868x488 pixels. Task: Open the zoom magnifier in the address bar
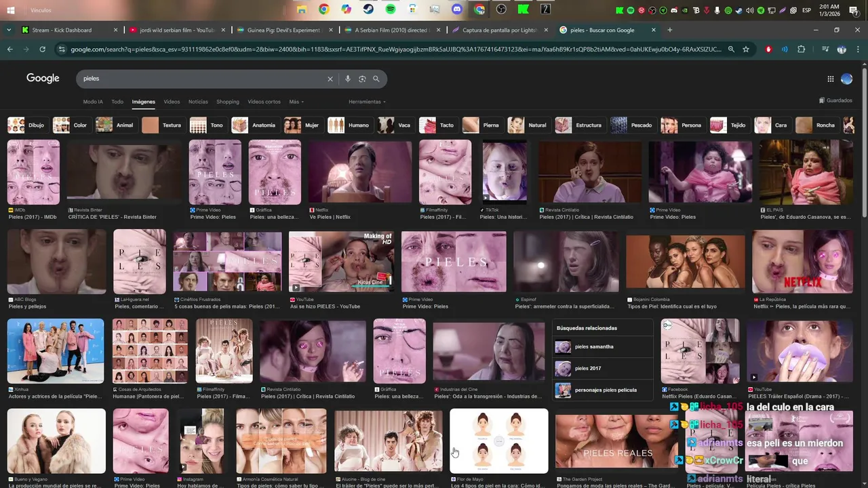click(x=731, y=49)
